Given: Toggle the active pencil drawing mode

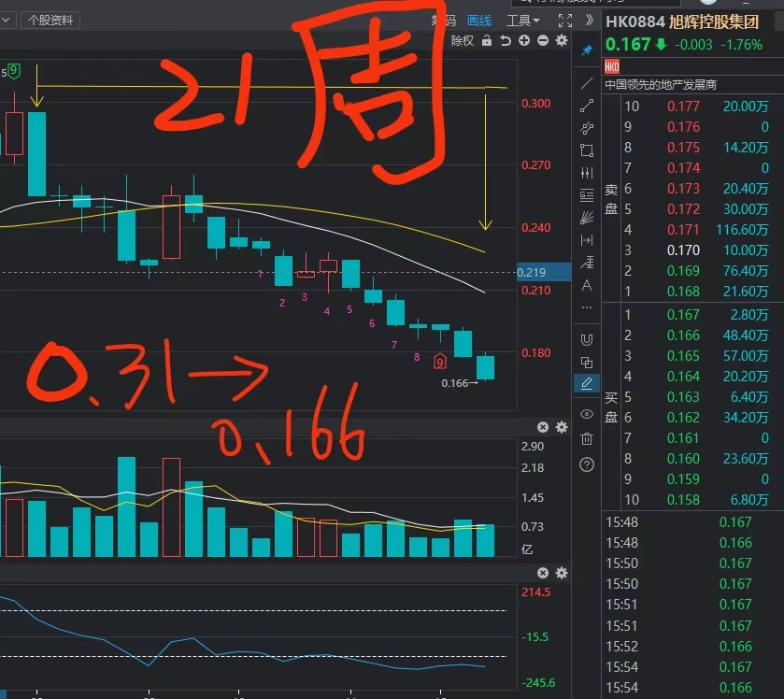Looking at the screenshot, I should point(587,383).
